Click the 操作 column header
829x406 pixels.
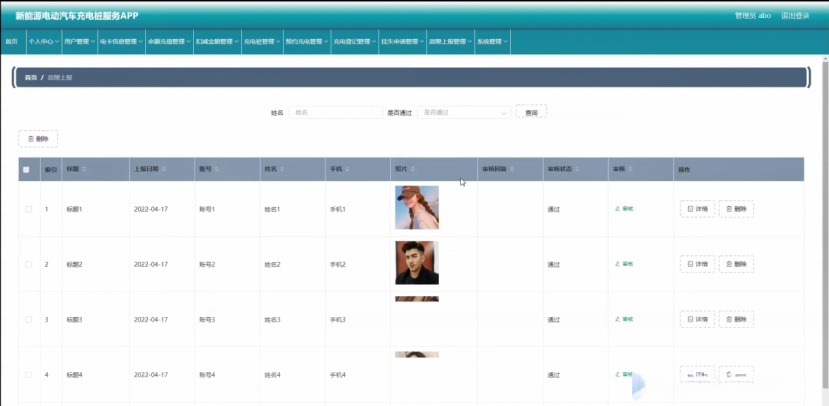[685, 170]
